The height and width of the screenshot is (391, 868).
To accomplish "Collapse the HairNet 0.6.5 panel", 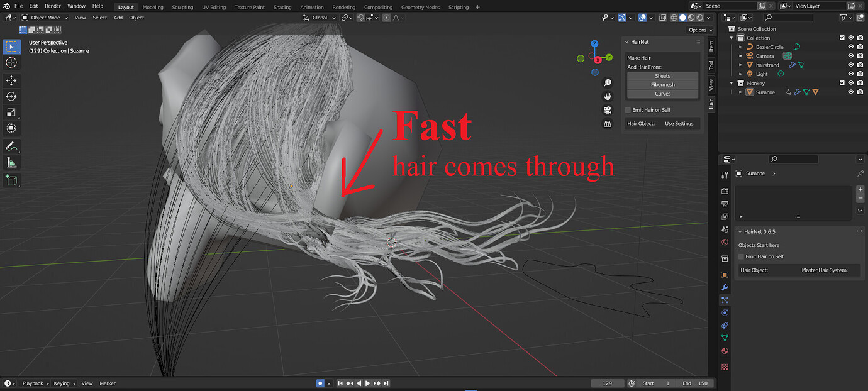I will coord(740,232).
